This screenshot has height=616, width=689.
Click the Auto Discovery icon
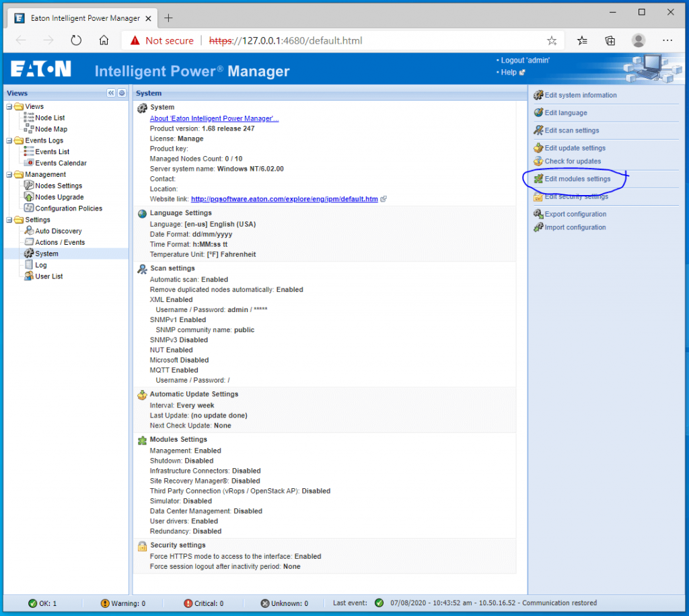(x=29, y=231)
